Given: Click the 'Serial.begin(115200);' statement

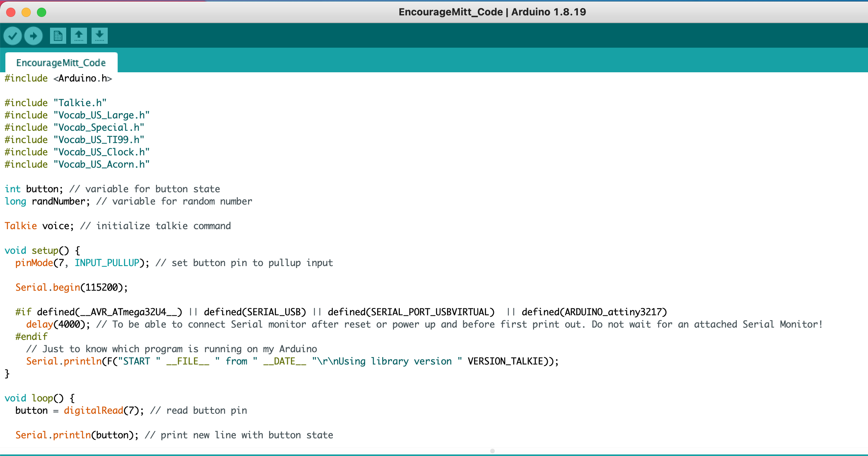Looking at the screenshot, I should (x=72, y=288).
